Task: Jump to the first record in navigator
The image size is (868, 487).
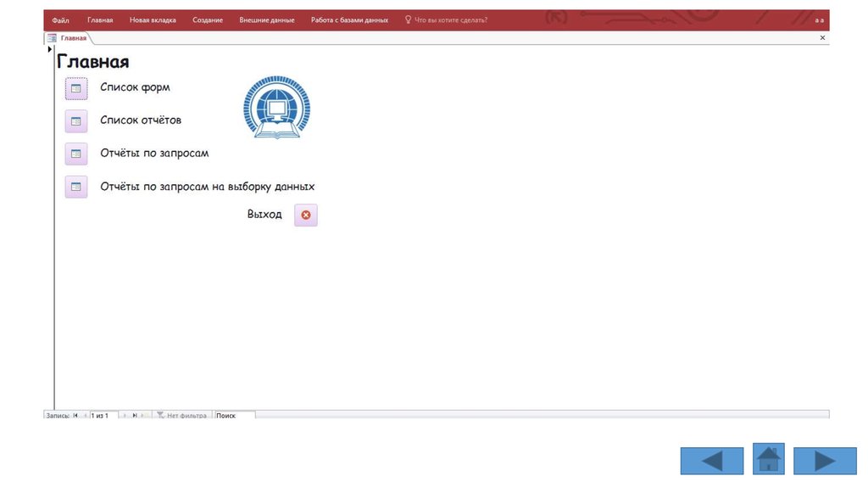Action: (x=75, y=415)
